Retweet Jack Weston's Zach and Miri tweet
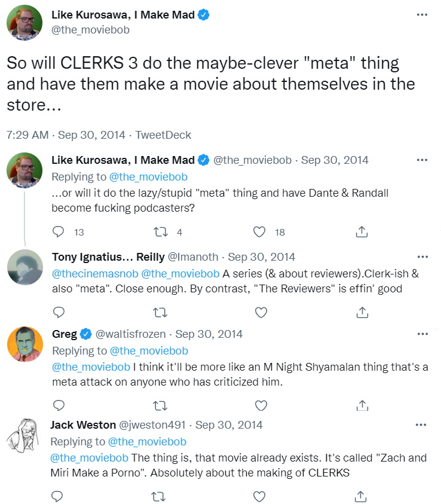441x504 pixels. [160, 496]
